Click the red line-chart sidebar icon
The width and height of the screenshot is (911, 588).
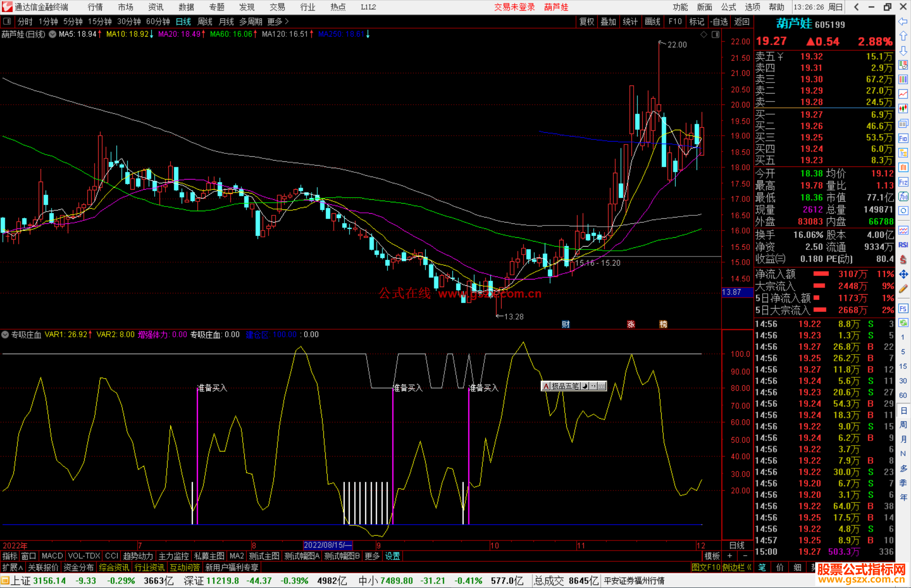[x=903, y=94]
